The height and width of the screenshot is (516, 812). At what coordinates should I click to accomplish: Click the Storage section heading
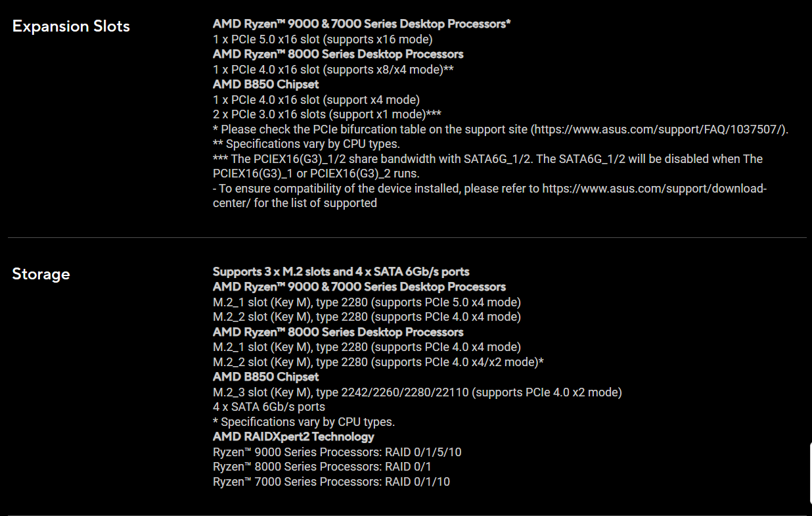pos(41,273)
